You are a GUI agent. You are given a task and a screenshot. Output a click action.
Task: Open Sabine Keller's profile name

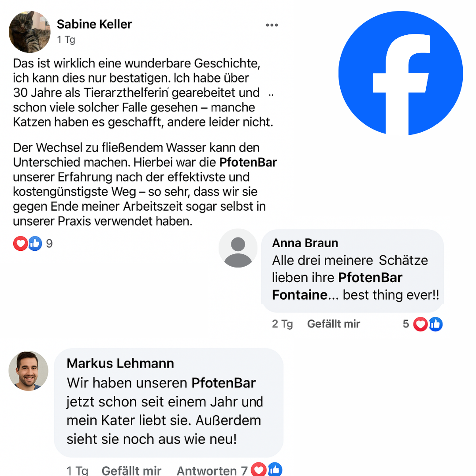pos(94,24)
